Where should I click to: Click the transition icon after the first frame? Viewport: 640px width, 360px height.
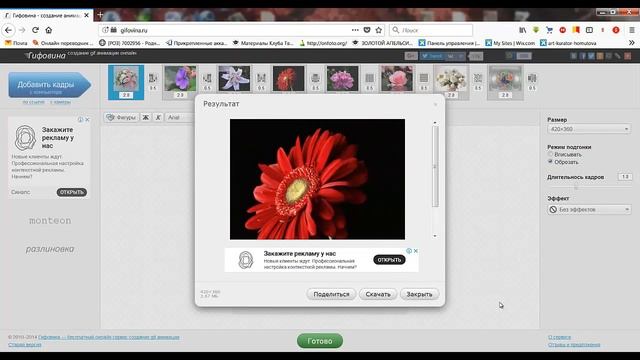point(153,78)
